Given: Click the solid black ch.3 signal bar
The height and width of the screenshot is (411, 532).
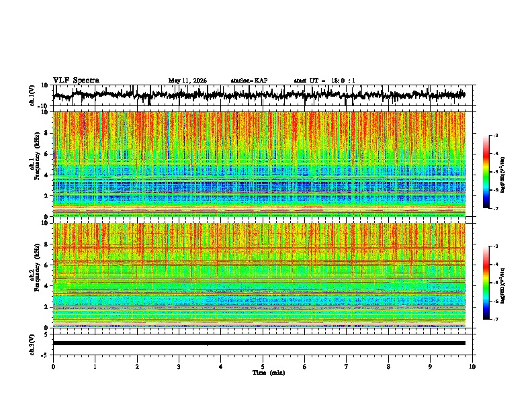Looking at the screenshot, I should pos(259,343).
